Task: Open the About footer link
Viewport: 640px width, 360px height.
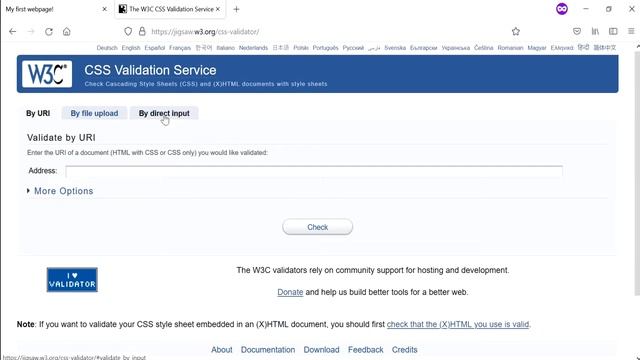Action: coord(222,350)
